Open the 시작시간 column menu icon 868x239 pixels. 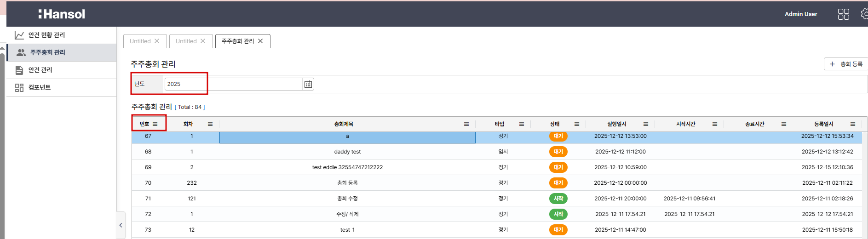click(715, 124)
